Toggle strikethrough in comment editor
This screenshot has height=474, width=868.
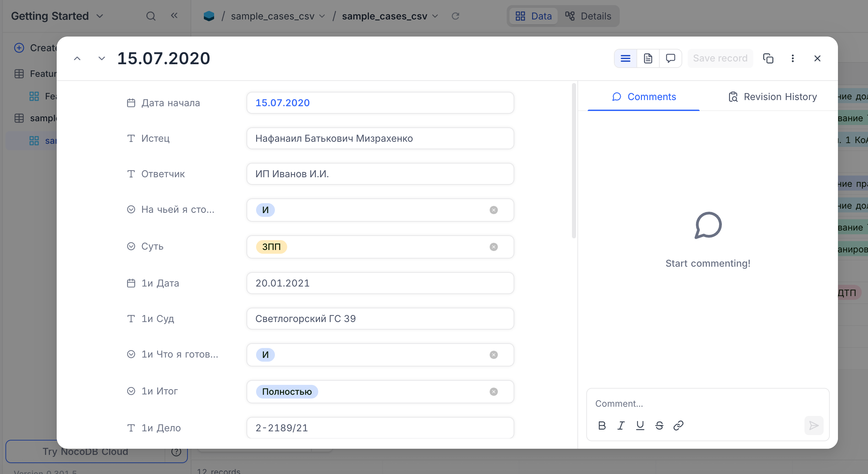click(x=659, y=426)
